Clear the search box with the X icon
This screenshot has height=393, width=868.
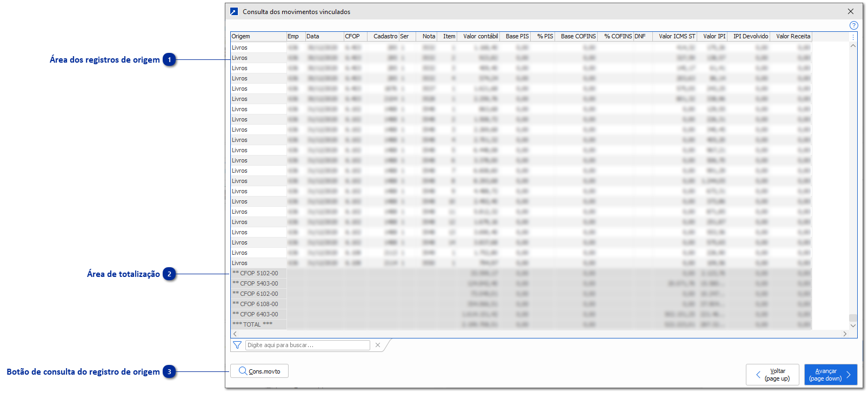[378, 345]
